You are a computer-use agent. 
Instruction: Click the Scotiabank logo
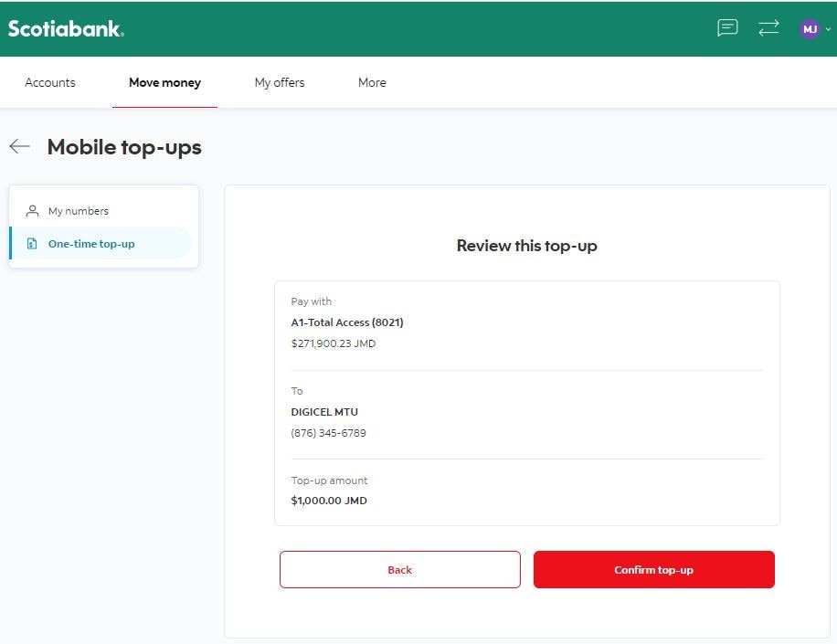tap(66, 29)
